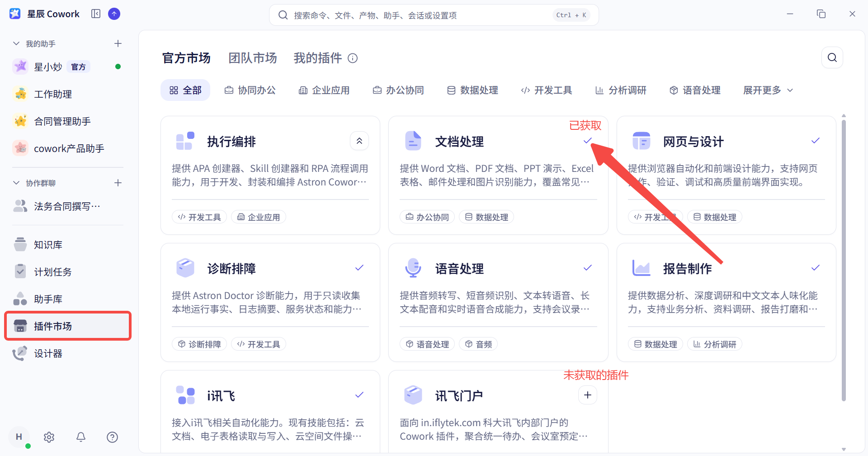The height and width of the screenshot is (456, 868).
Task: Select 插件市场 in sidebar
Action: point(68,326)
